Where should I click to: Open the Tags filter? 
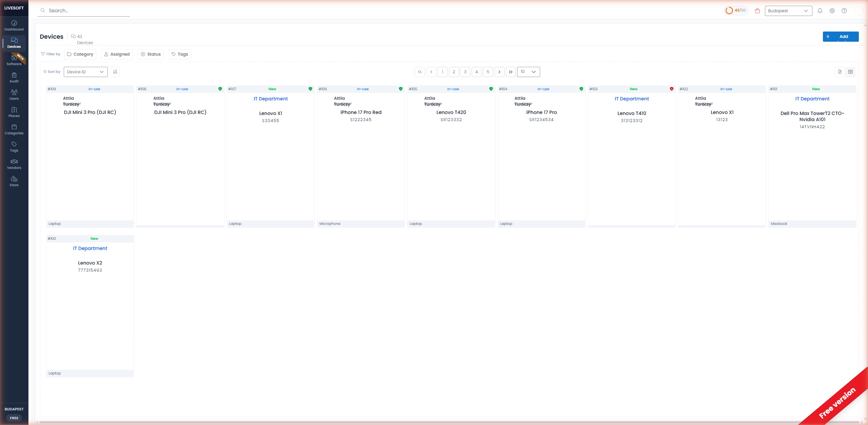(180, 54)
